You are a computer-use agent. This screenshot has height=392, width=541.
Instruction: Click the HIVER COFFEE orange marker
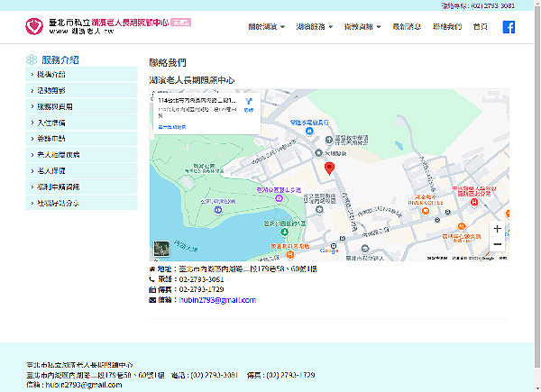(426, 211)
